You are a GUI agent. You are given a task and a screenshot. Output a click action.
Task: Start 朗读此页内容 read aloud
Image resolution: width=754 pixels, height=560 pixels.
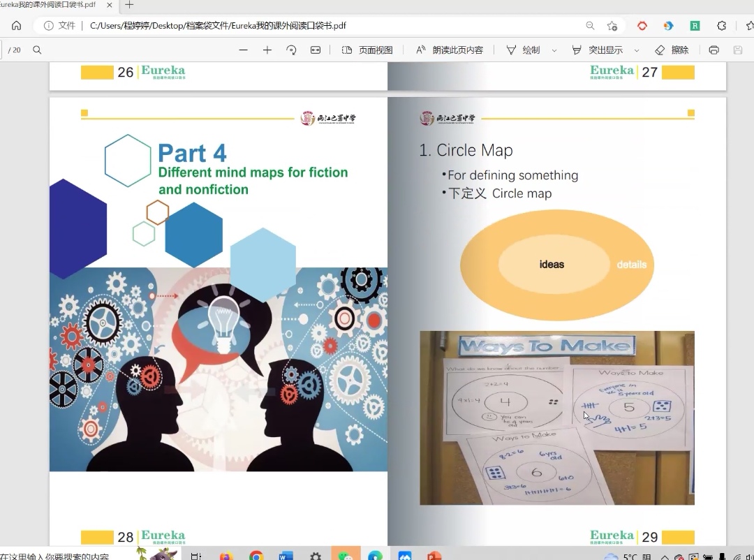(x=450, y=50)
